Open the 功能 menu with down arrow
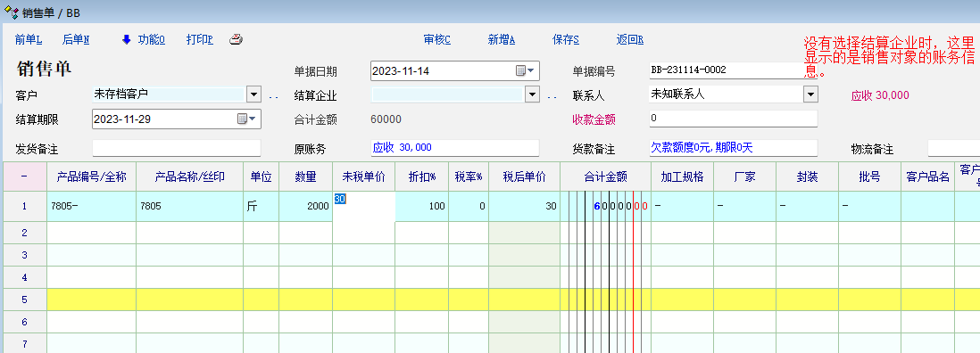 pyautogui.click(x=143, y=39)
